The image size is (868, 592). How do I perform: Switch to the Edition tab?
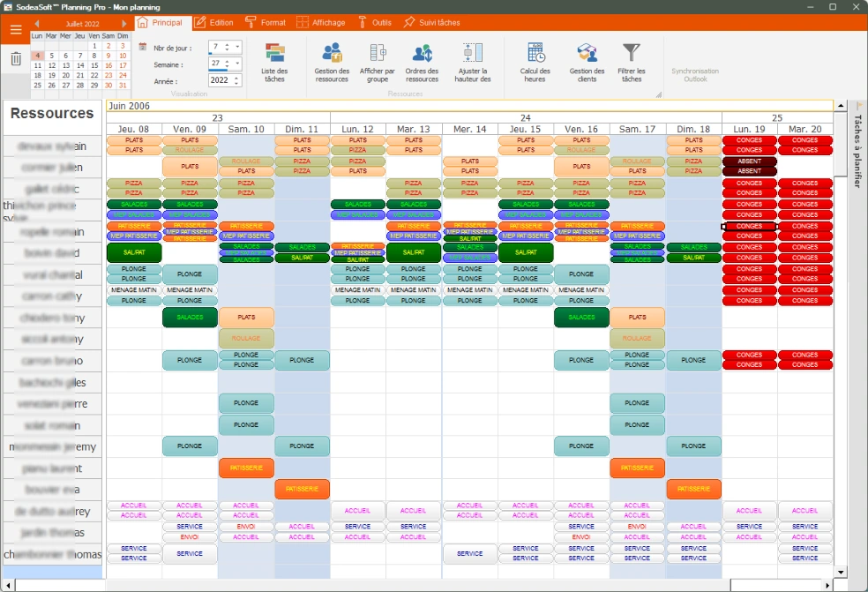coord(213,22)
